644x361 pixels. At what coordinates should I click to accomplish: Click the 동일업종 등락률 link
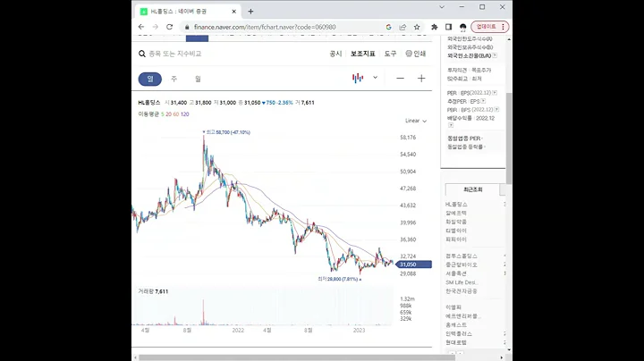pyautogui.click(x=466, y=147)
